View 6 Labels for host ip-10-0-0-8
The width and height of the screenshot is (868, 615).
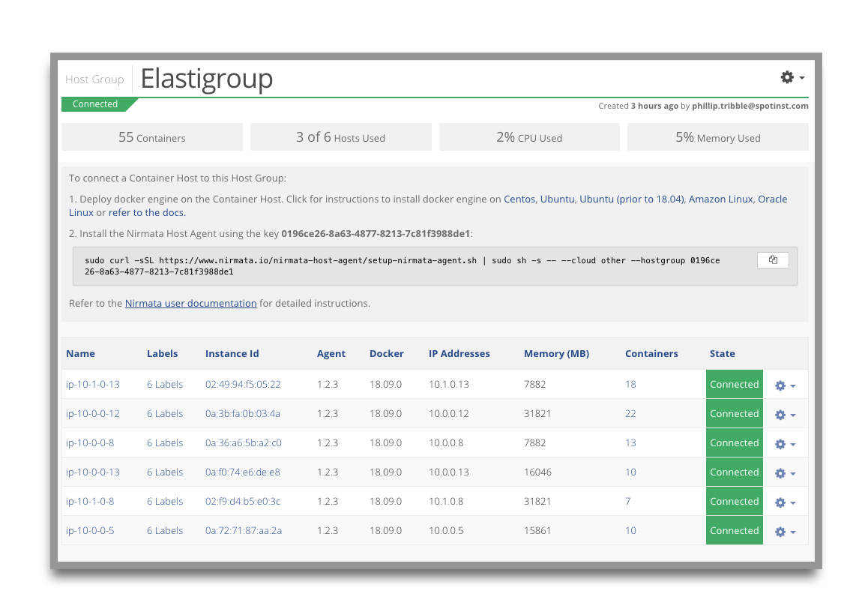click(165, 442)
